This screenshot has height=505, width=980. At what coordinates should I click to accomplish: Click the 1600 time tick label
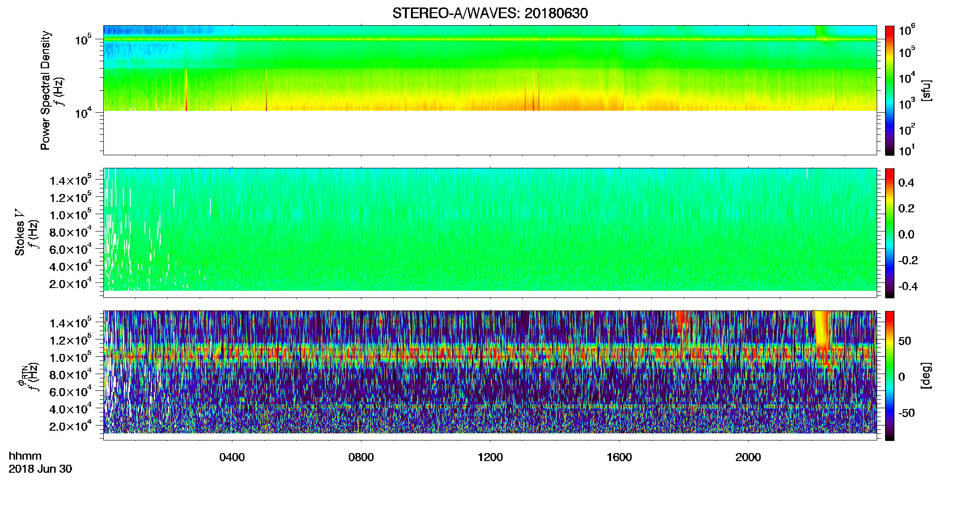(619, 457)
